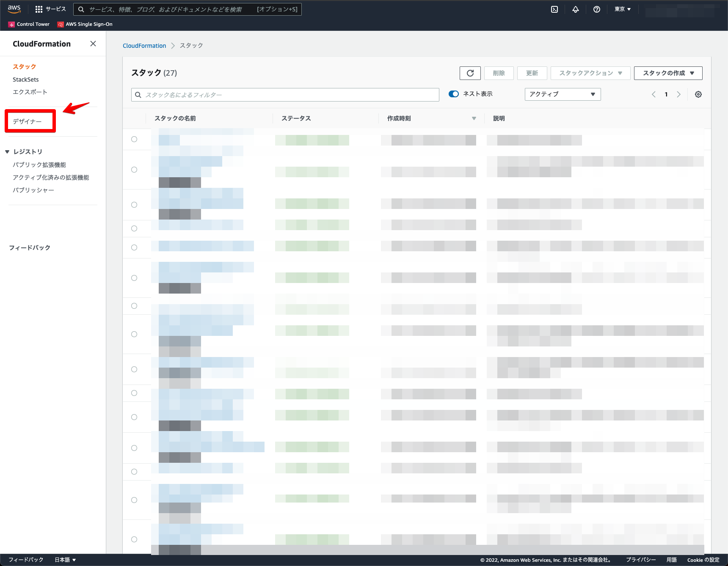Click the 更新 button

(x=532, y=73)
